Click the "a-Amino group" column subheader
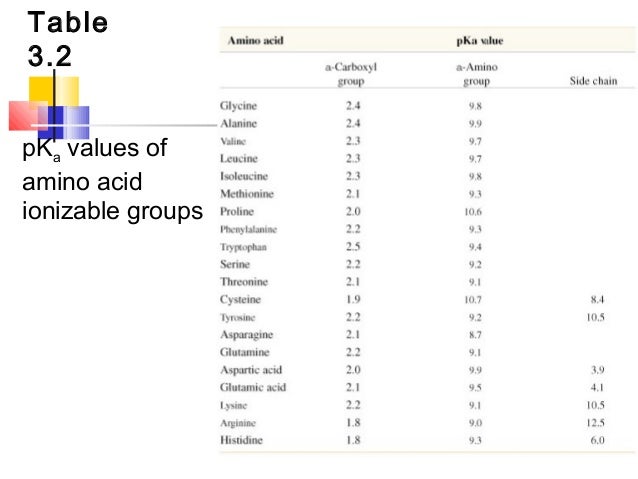 tap(473, 73)
